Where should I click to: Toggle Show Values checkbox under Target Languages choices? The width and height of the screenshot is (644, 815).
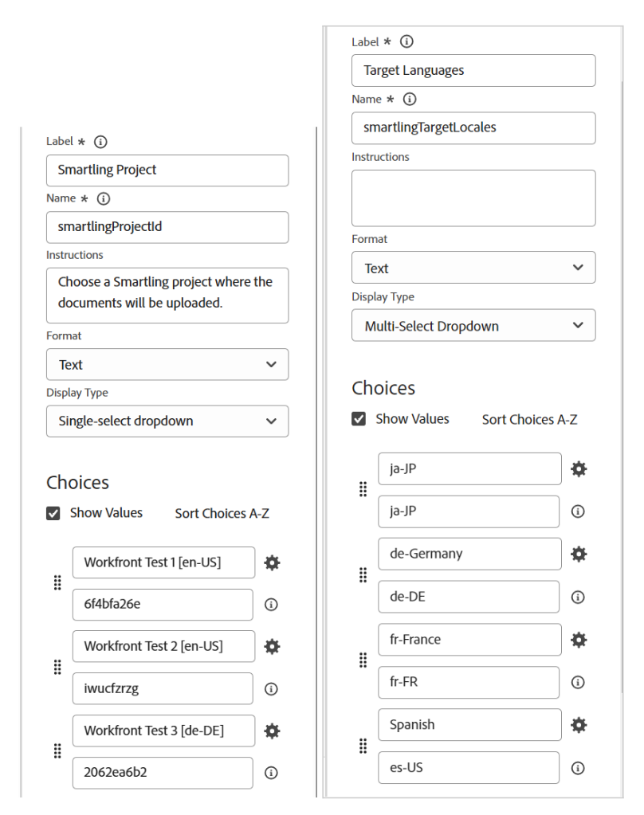(x=359, y=419)
